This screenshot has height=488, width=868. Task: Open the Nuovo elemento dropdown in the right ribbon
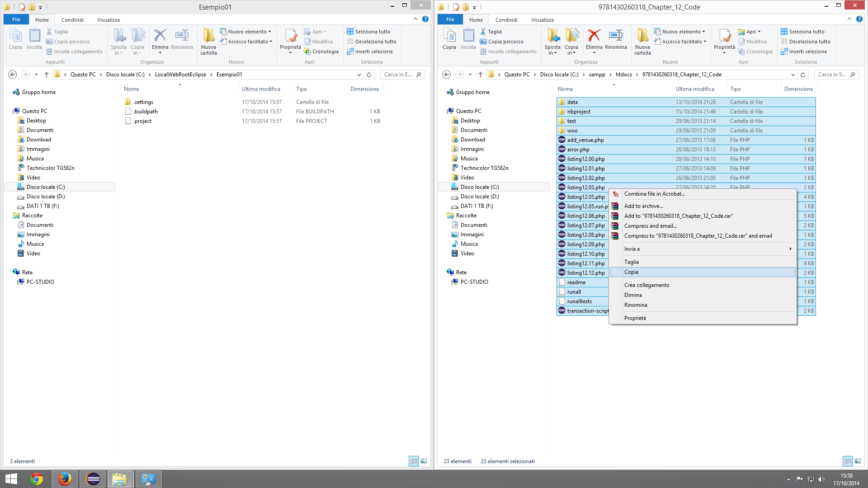pos(683,32)
